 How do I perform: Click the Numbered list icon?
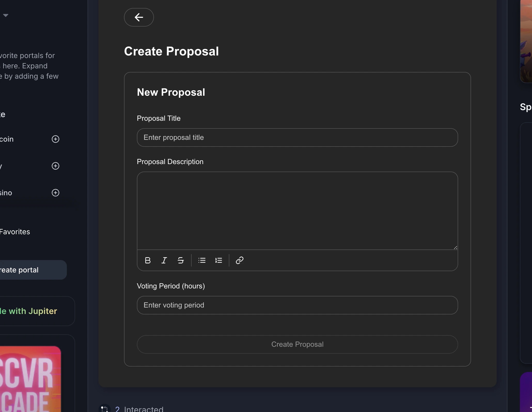tap(218, 260)
